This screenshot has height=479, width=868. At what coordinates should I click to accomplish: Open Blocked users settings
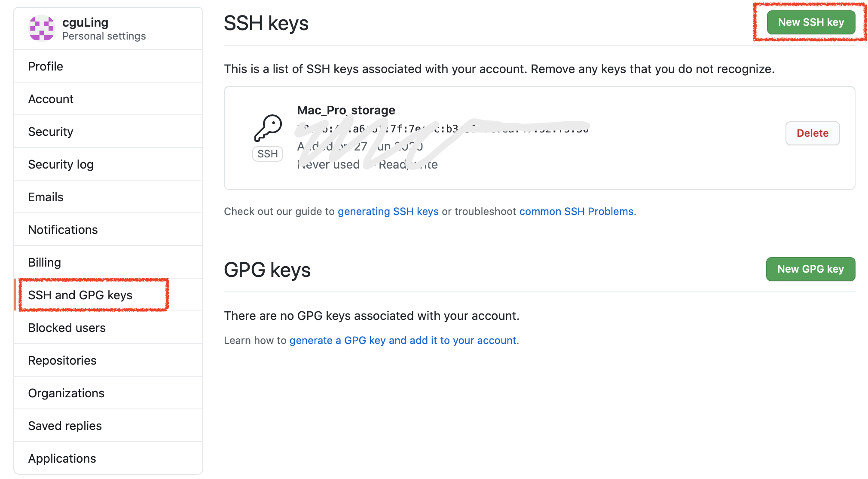[x=108, y=328]
